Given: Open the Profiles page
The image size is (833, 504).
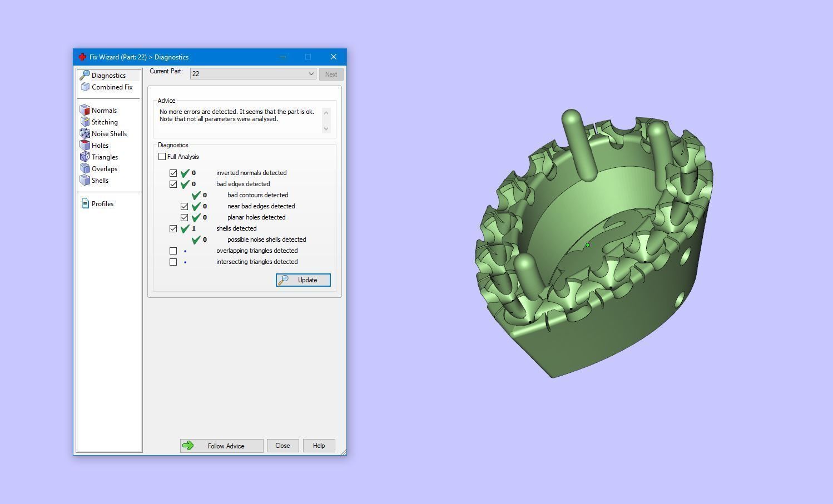Looking at the screenshot, I should coord(102,204).
